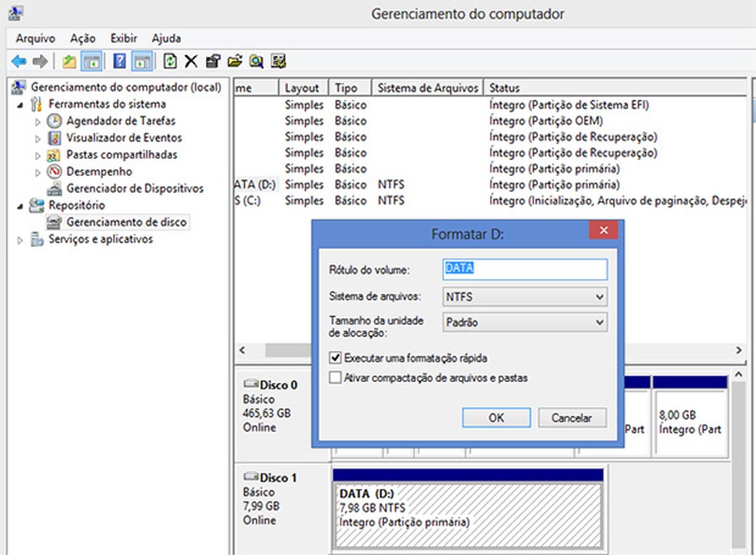This screenshot has height=555, width=756.
Task: Open the Ação menu
Action: (82, 38)
